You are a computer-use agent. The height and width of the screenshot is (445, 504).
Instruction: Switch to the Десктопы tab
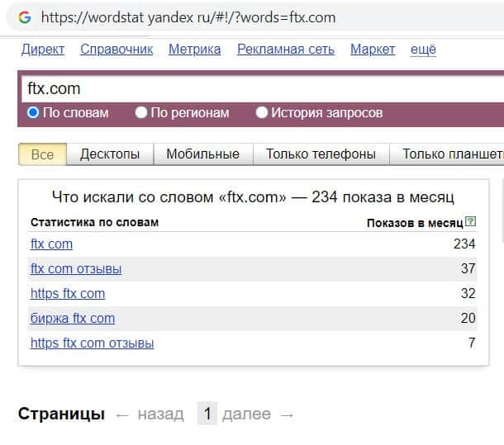[x=110, y=154]
